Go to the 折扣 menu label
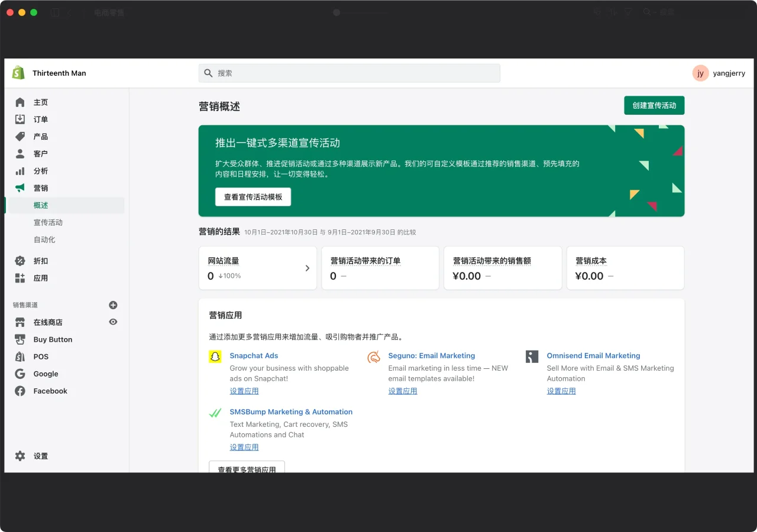Screen dimensions: 757x532 tap(41, 261)
